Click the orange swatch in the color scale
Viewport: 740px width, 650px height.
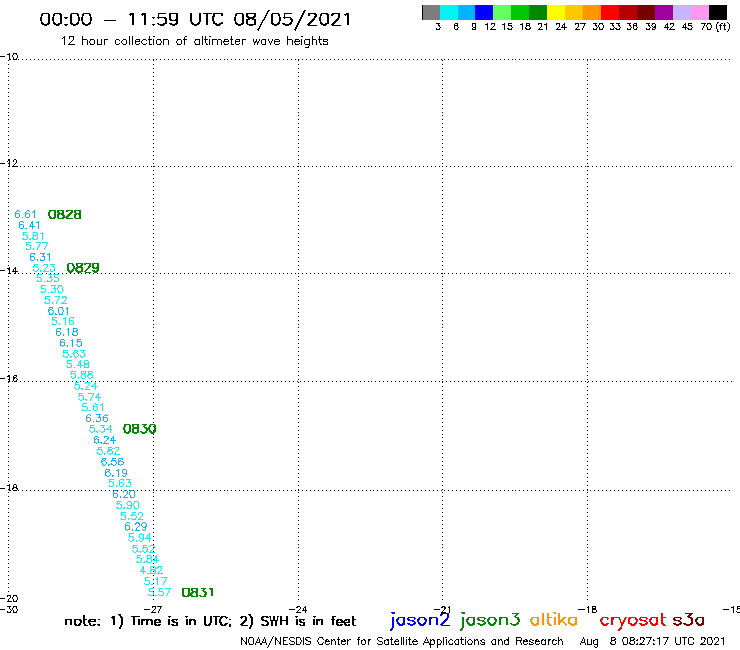coord(592,12)
